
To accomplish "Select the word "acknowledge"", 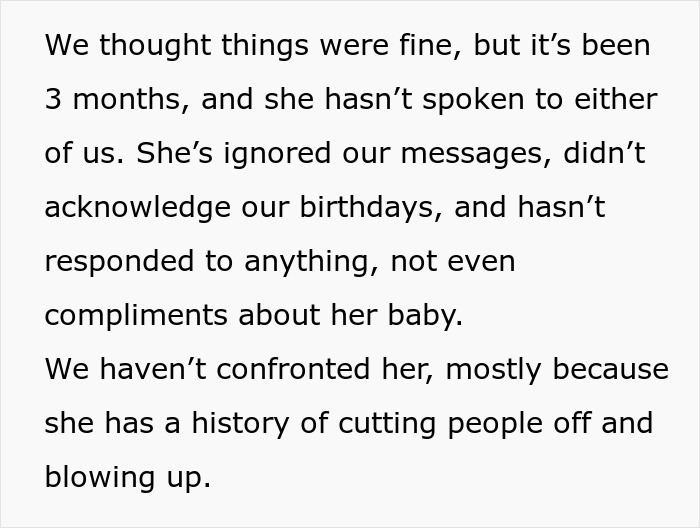I will (138, 208).
